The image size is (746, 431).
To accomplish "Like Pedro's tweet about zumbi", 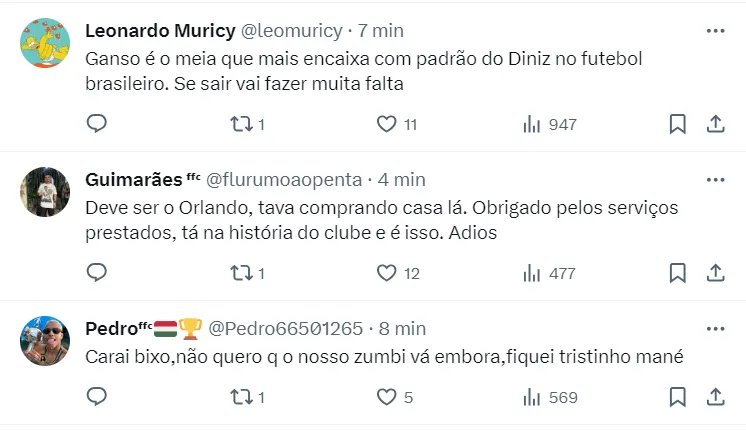I will coord(387,397).
